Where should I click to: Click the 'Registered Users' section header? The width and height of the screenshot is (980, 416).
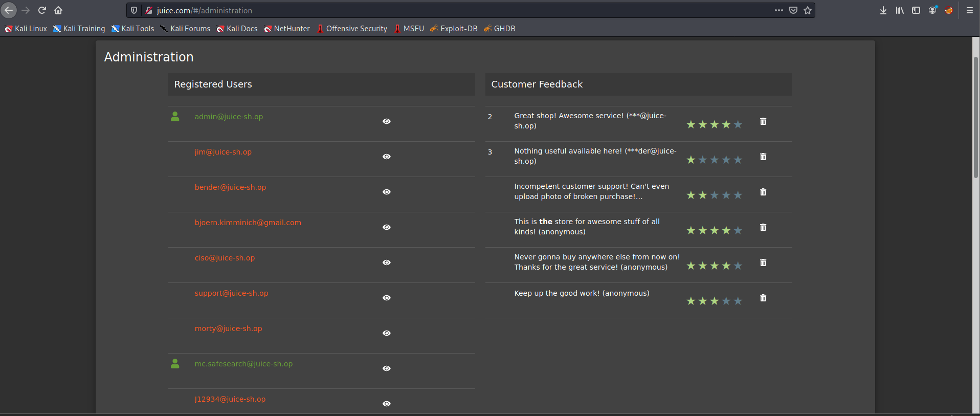point(321,84)
